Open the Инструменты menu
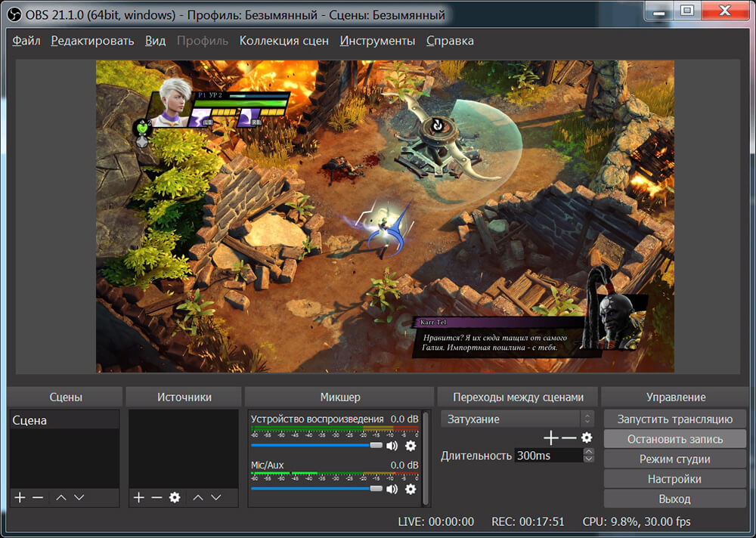This screenshot has height=538, width=756. pos(377,41)
